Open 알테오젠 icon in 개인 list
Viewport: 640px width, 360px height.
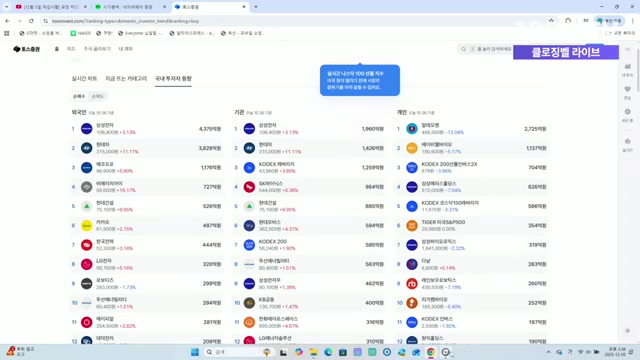[x=412, y=129]
